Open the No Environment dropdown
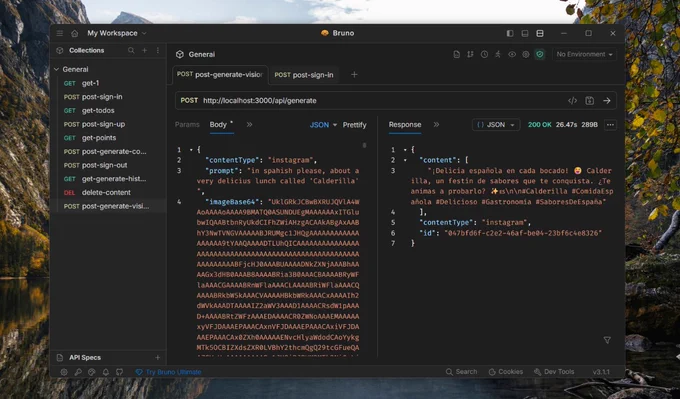Image resolution: width=680 pixels, height=399 pixels. point(584,54)
